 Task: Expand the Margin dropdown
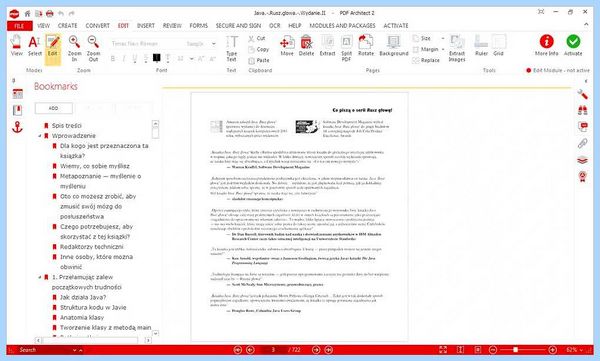[x=443, y=49]
